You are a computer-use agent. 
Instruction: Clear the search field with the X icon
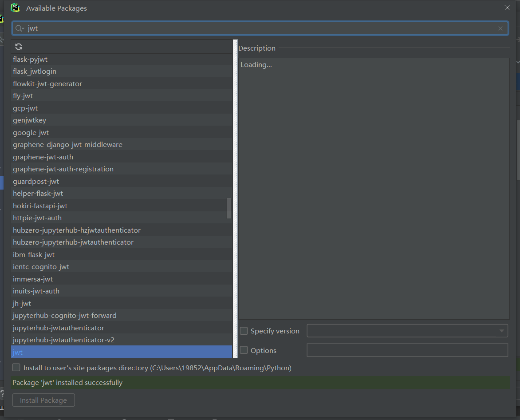(500, 28)
